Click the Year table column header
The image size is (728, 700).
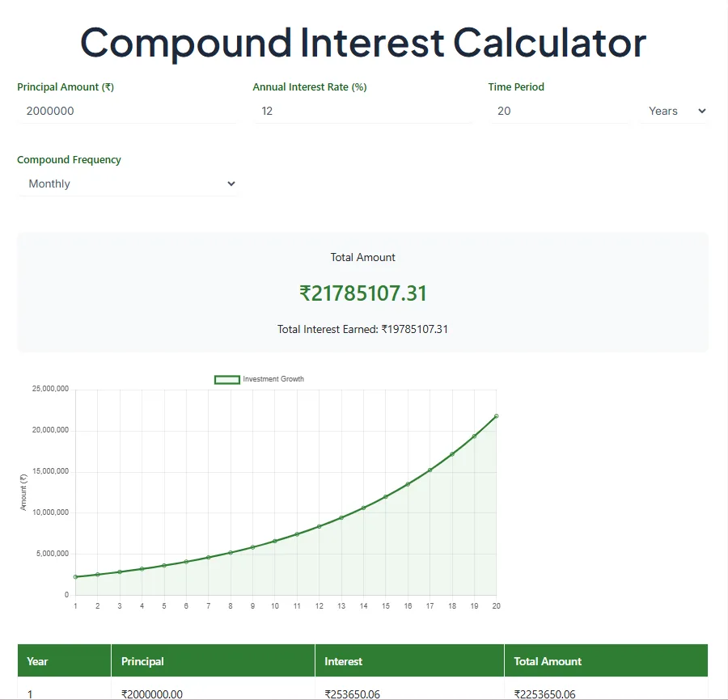(x=38, y=661)
